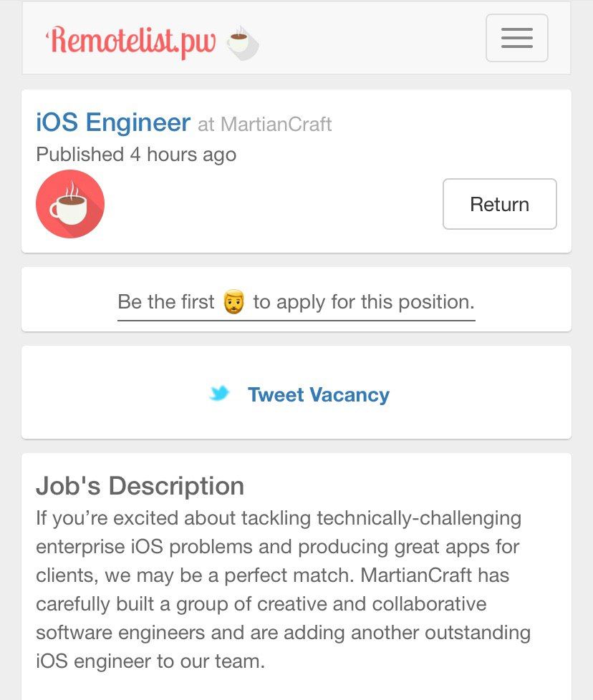Click the blue Twitter bird icon

tap(220, 394)
